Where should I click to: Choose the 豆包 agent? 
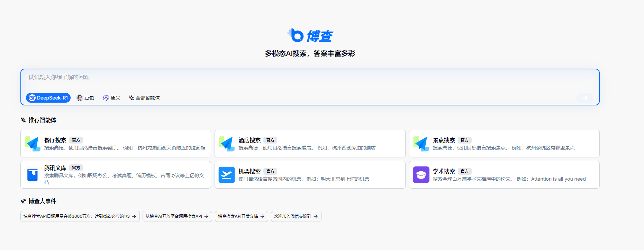[85, 98]
